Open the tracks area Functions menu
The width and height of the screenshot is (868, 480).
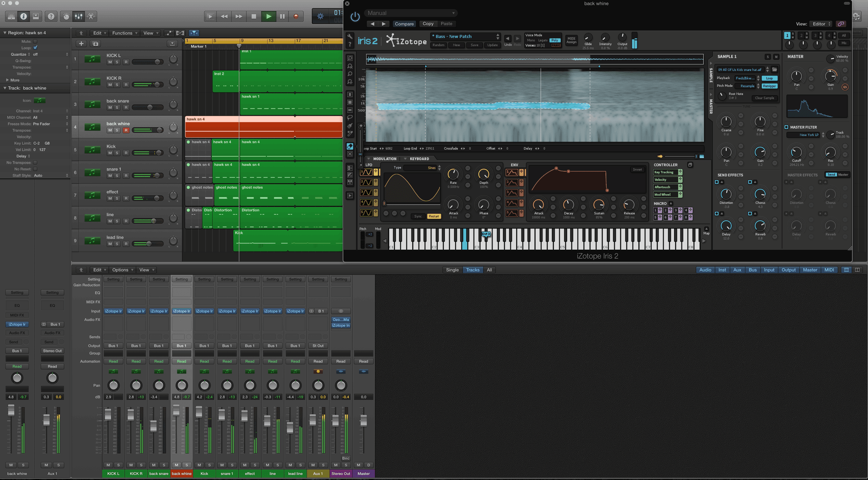tap(124, 33)
